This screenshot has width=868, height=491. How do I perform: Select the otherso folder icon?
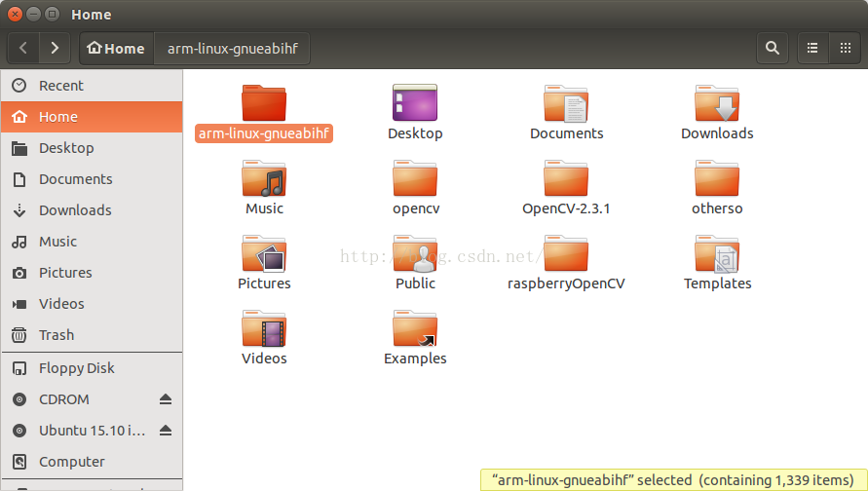tap(717, 178)
